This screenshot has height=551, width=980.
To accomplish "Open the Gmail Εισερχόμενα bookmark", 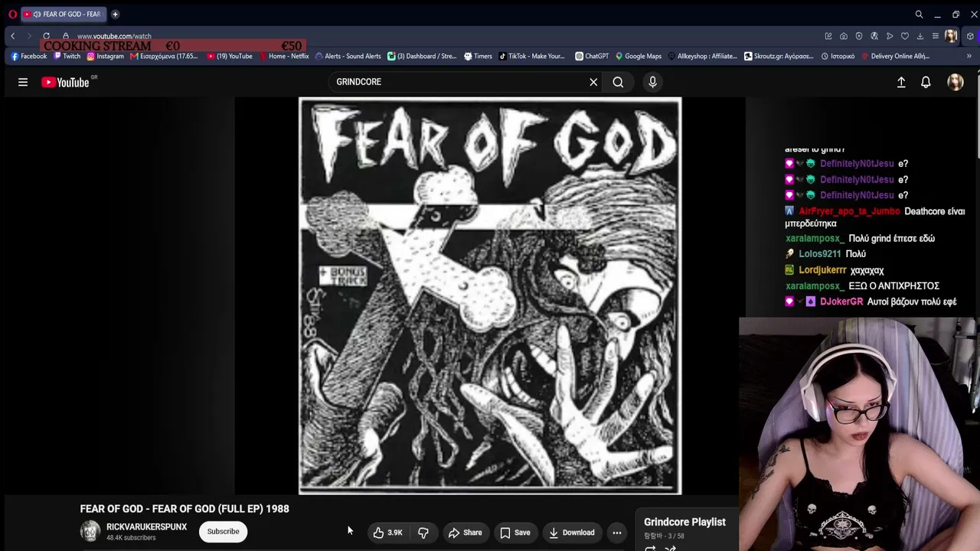I will coord(165,56).
